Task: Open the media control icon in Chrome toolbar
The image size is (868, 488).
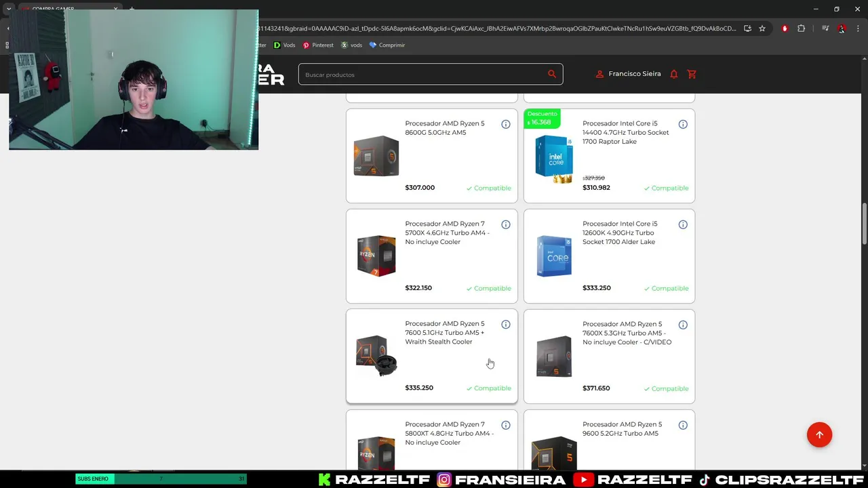Action: pos(825,28)
